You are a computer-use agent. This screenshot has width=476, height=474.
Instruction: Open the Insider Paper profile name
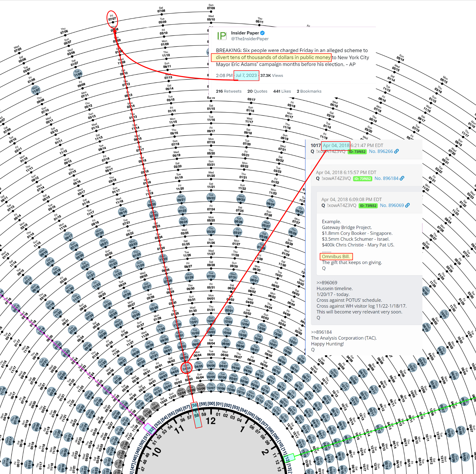[245, 33]
